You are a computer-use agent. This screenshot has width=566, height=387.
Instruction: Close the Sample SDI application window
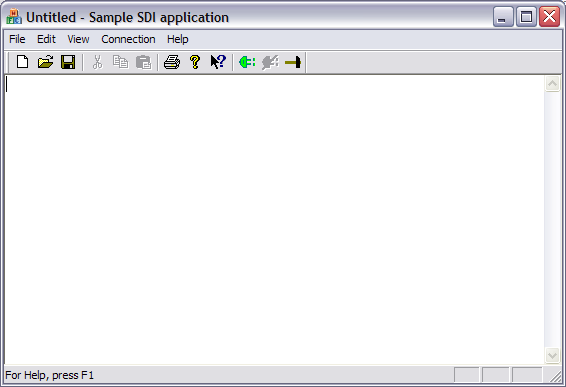coord(549,17)
